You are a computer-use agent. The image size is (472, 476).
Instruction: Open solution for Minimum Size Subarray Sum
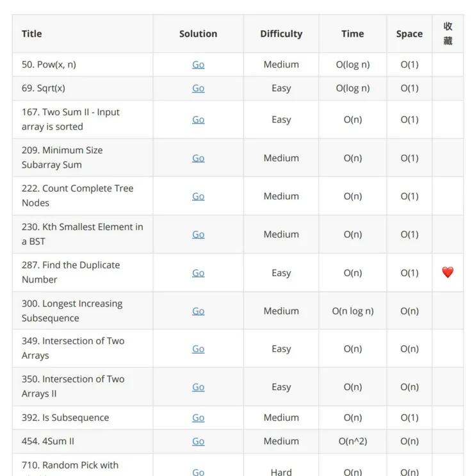pyautogui.click(x=199, y=158)
